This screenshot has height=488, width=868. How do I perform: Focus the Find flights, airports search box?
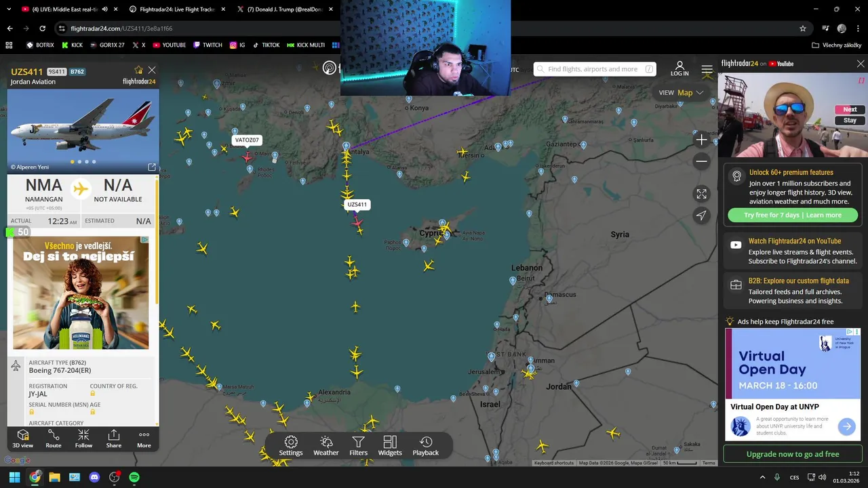(x=595, y=69)
